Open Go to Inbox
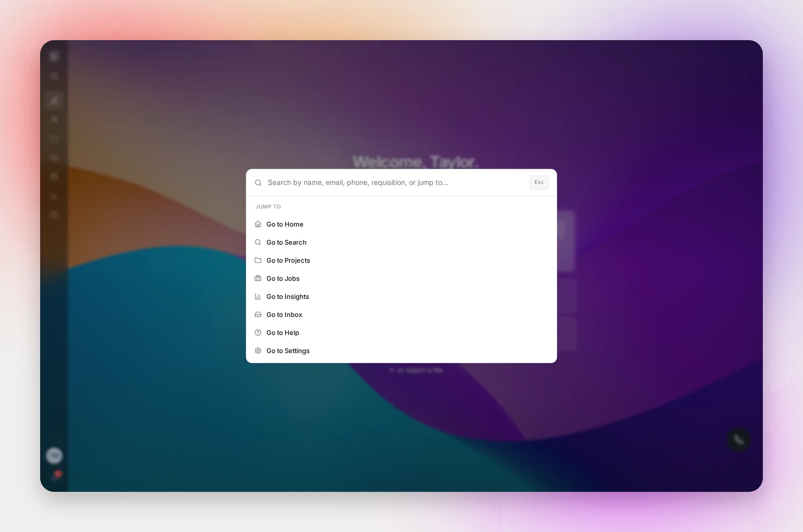This screenshot has width=803, height=532. tap(401, 315)
